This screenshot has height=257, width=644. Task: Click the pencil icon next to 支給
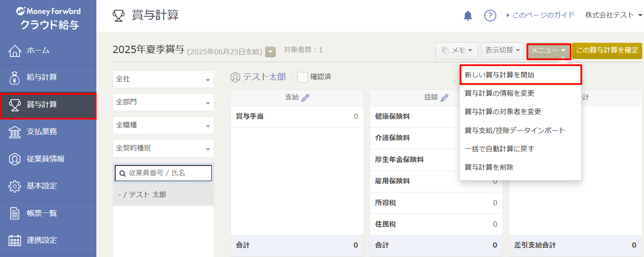(305, 98)
